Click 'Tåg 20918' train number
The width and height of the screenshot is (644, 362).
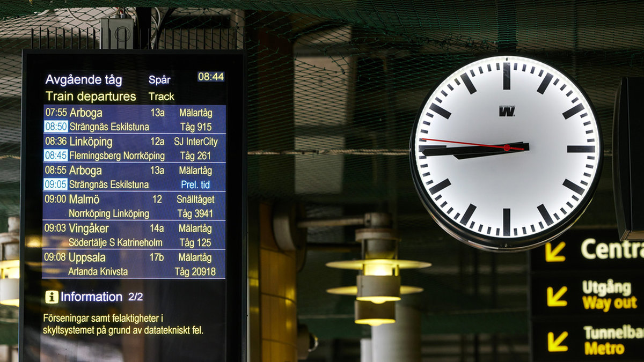[x=195, y=271]
